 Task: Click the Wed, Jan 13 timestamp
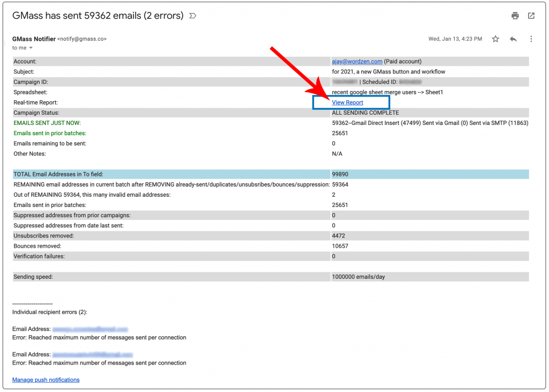(455, 39)
